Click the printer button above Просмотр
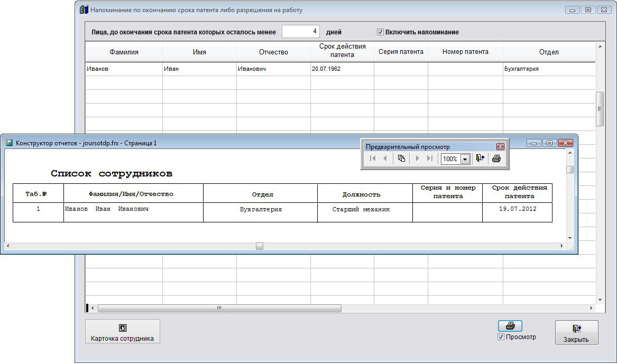 coord(510,326)
